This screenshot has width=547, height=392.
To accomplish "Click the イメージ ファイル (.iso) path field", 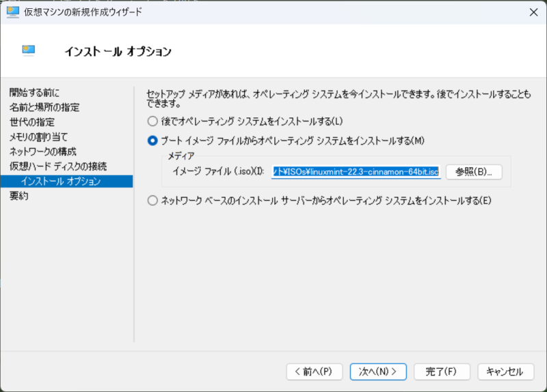I will (356, 171).
